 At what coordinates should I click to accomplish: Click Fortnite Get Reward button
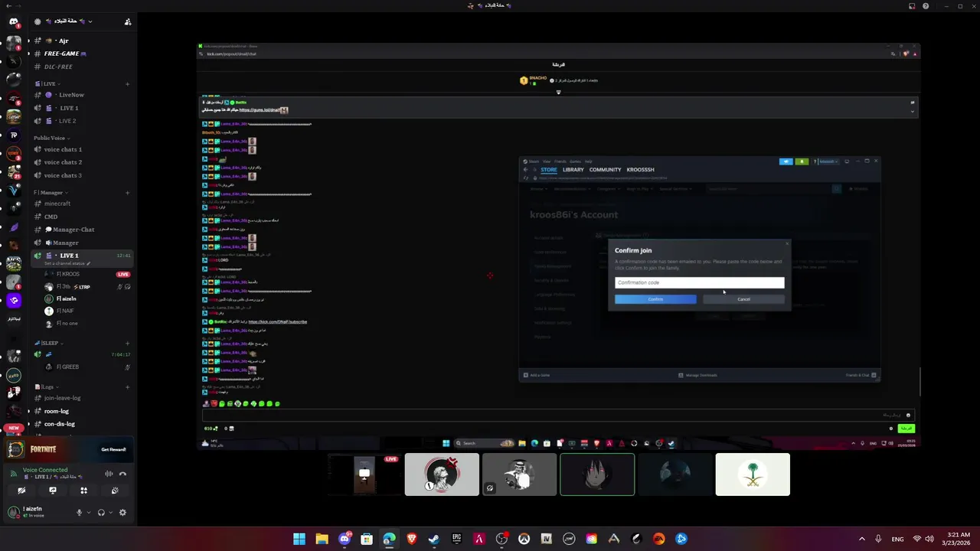click(x=113, y=449)
